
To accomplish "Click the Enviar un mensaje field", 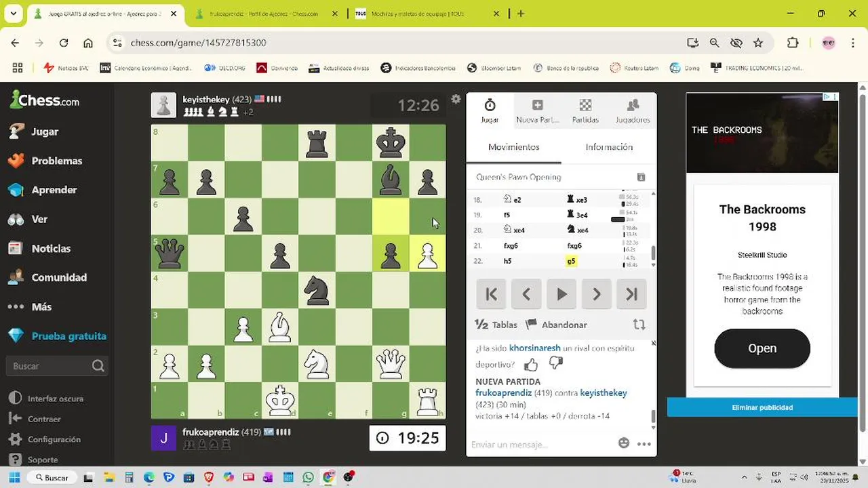I will pos(540,445).
